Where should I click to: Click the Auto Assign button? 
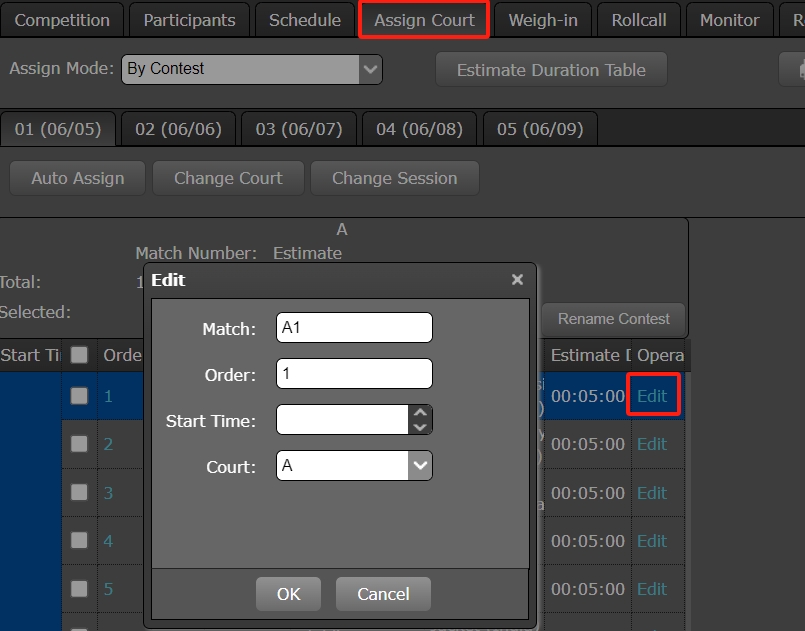coord(78,178)
